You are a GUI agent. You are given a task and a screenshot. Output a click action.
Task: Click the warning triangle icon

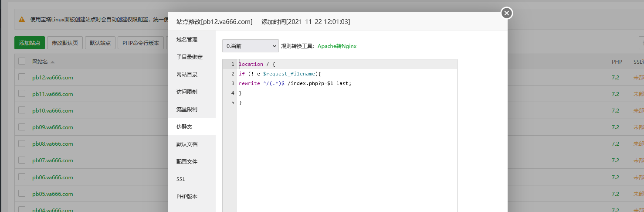point(21,20)
